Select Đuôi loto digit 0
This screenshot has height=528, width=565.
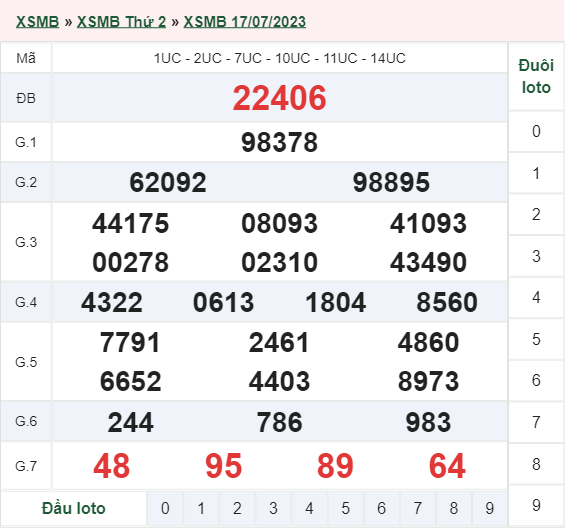[536, 131]
